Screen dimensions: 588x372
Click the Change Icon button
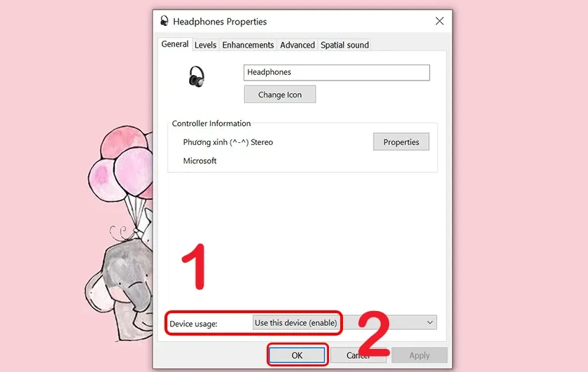[x=280, y=95]
